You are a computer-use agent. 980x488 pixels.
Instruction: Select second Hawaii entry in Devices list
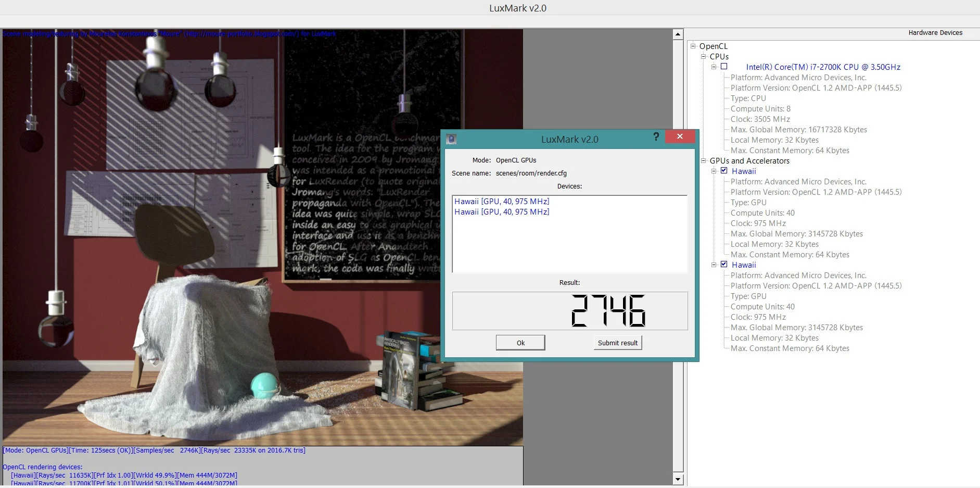502,212
